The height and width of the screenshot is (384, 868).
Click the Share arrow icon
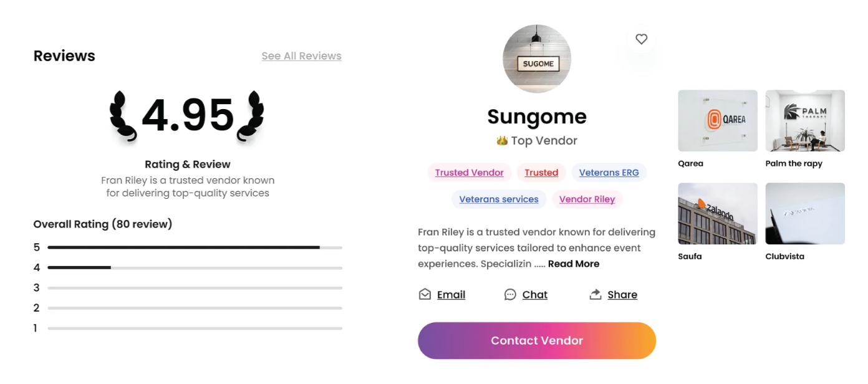pos(596,294)
